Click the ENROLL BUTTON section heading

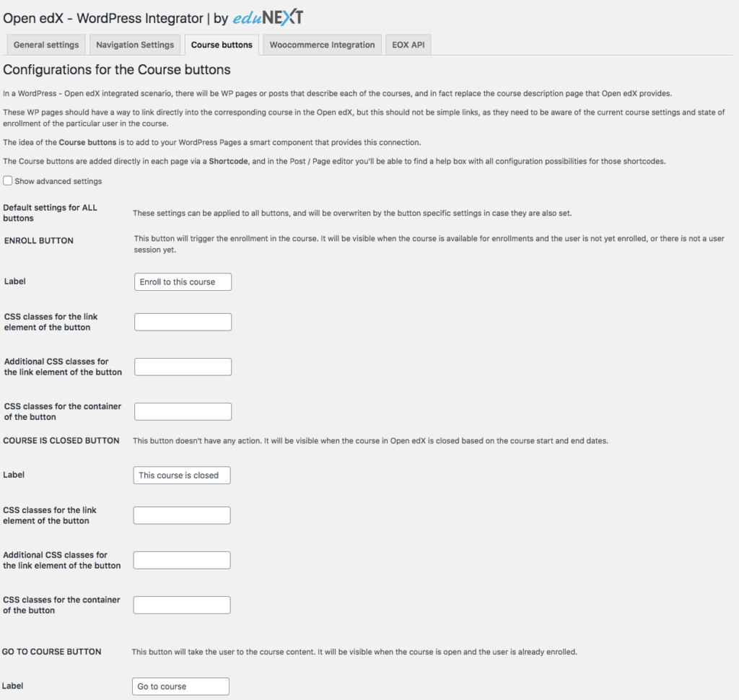pos(38,240)
